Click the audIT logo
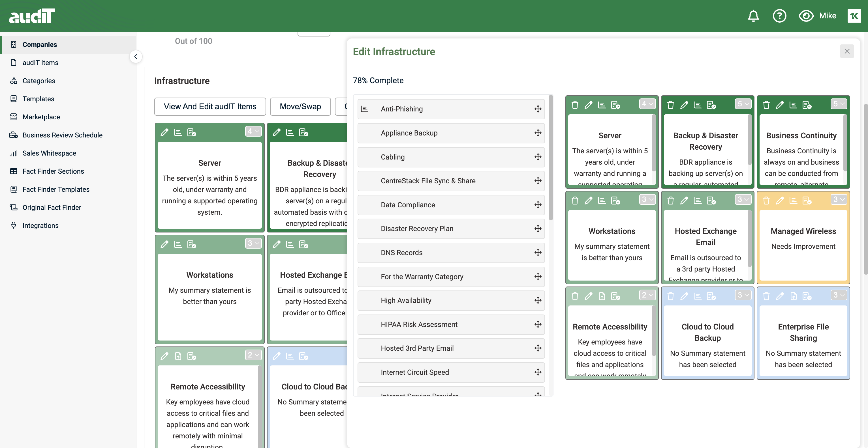The height and width of the screenshot is (448, 868). [32, 16]
